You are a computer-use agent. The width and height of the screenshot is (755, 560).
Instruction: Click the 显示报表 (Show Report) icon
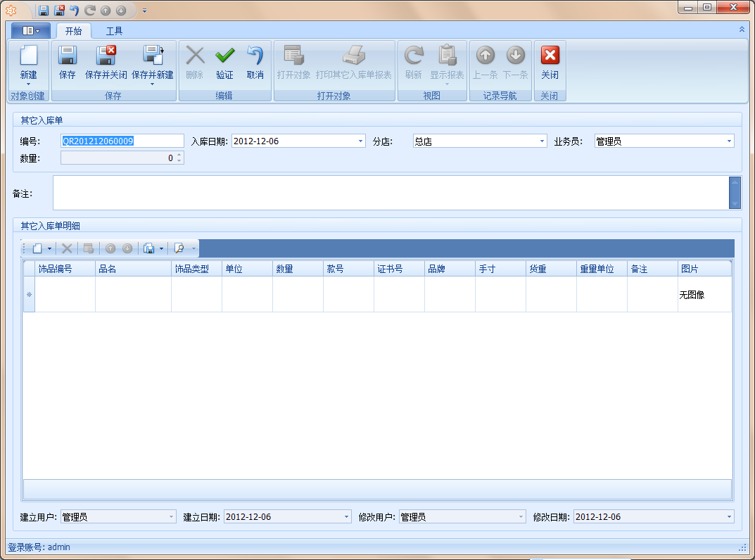447,56
